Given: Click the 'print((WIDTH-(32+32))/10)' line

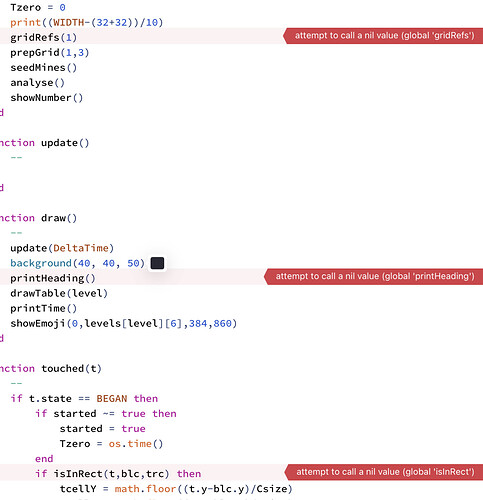Looking at the screenshot, I should pyautogui.click(x=87, y=22).
